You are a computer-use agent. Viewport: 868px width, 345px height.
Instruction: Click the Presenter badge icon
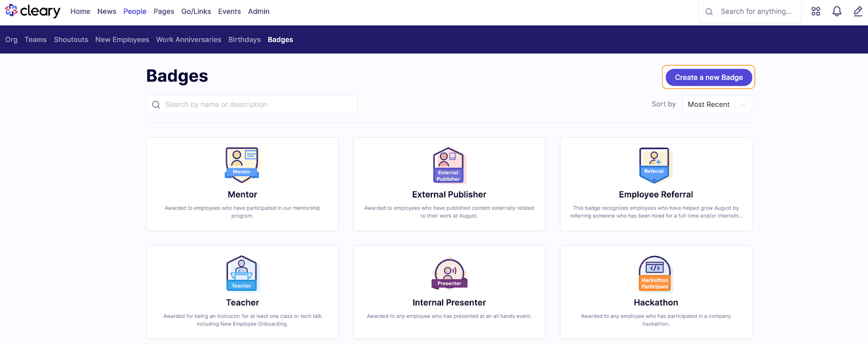[x=449, y=273]
